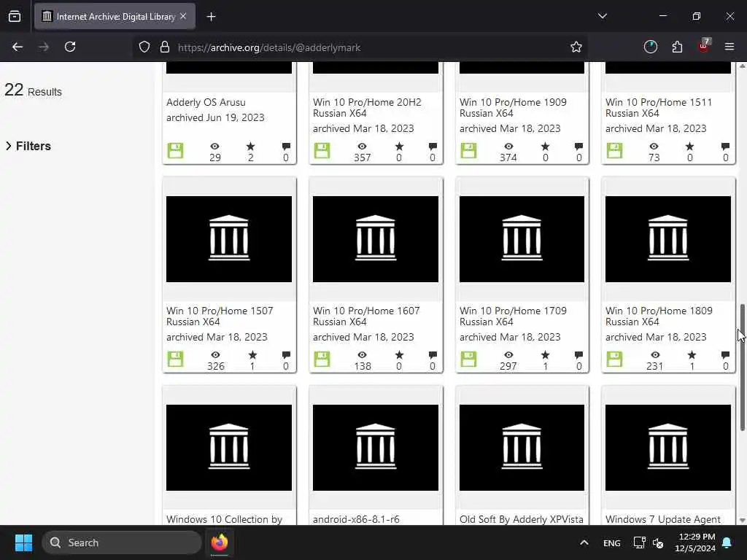Screen dimensions: 747x560
Task: Click thumbnail of Win 10 1607 item
Action: coord(376,239)
